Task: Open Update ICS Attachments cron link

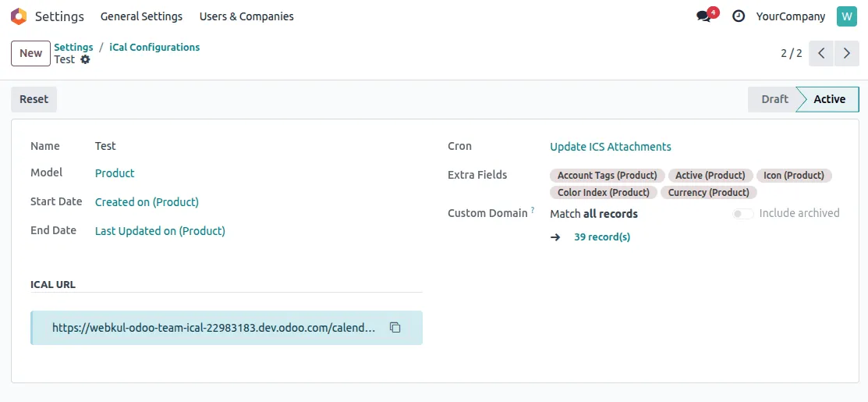Action: click(610, 147)
